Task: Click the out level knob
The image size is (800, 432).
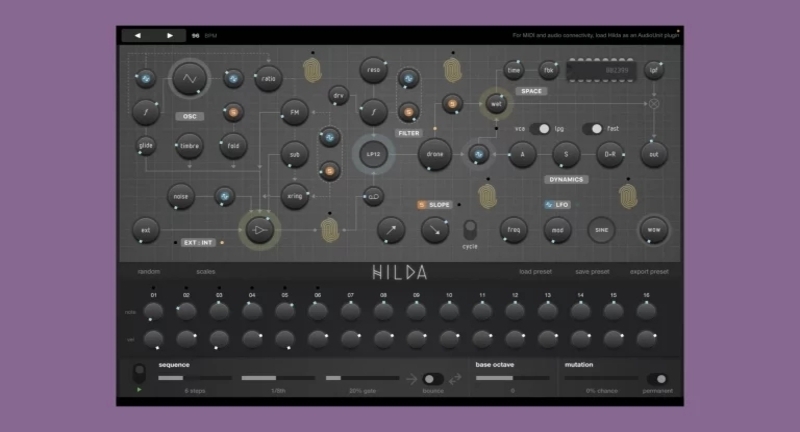Action: click(654, 154)
